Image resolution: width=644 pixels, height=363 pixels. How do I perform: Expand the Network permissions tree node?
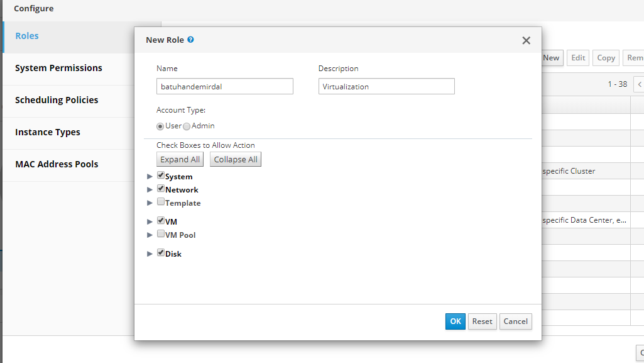coord(150,190)
